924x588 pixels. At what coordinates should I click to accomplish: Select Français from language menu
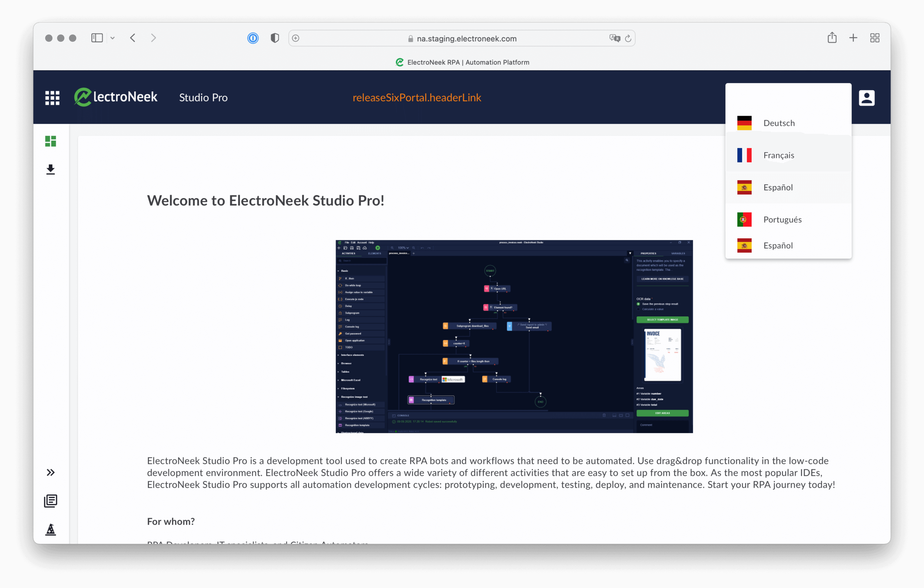(x=779, y=156)
